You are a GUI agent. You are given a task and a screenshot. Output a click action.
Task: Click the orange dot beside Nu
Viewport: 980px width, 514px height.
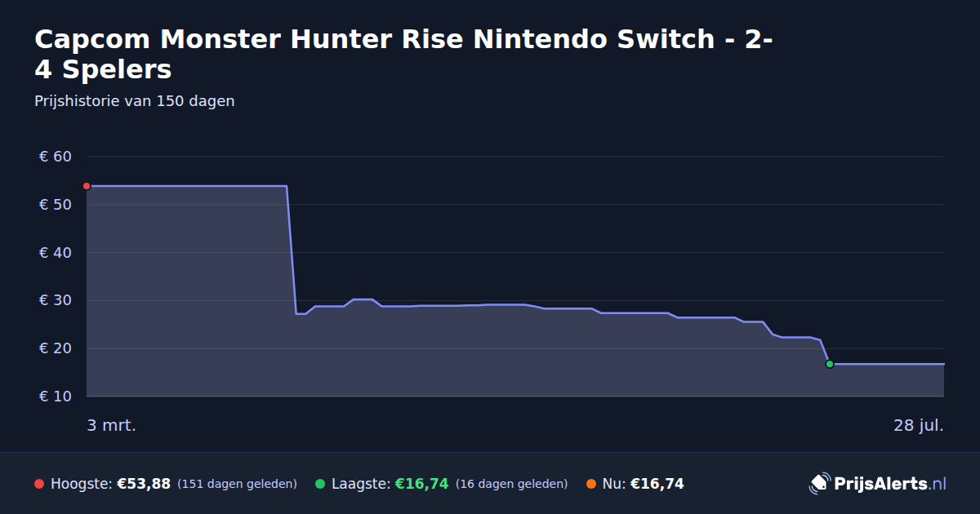tap(591, 484)
